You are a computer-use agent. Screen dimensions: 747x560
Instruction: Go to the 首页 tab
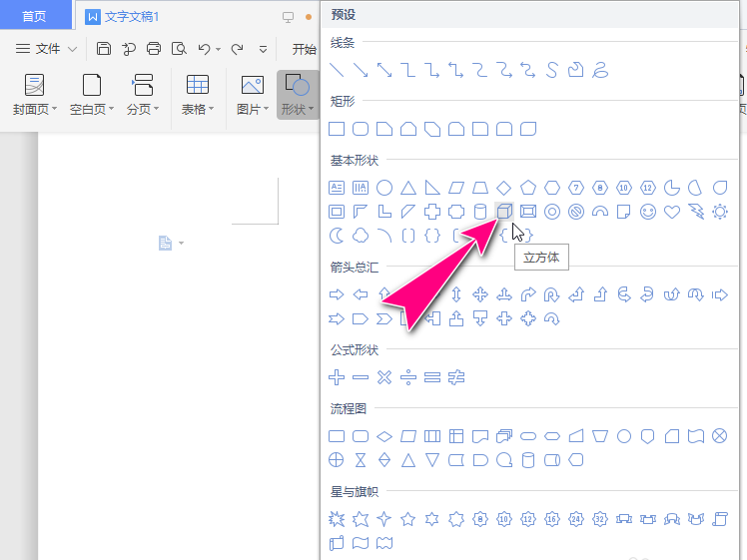coord(34,16)
